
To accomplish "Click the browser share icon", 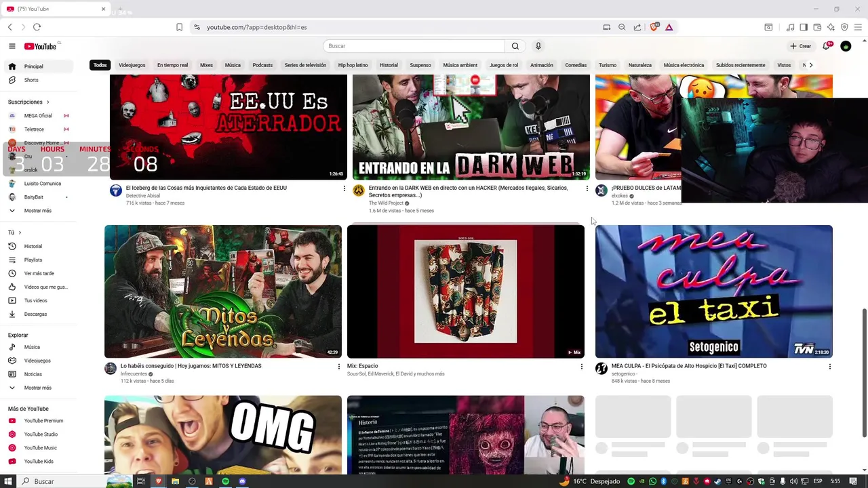I will click(637, 27).
